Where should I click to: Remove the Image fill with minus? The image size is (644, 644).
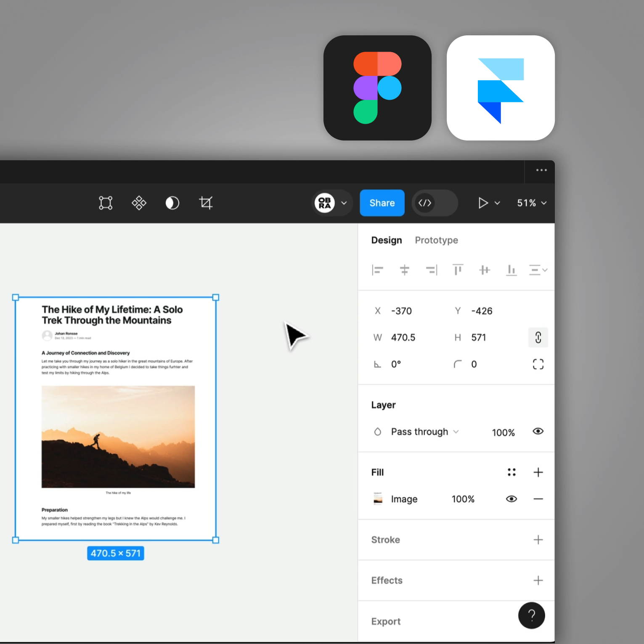[538, 499]
